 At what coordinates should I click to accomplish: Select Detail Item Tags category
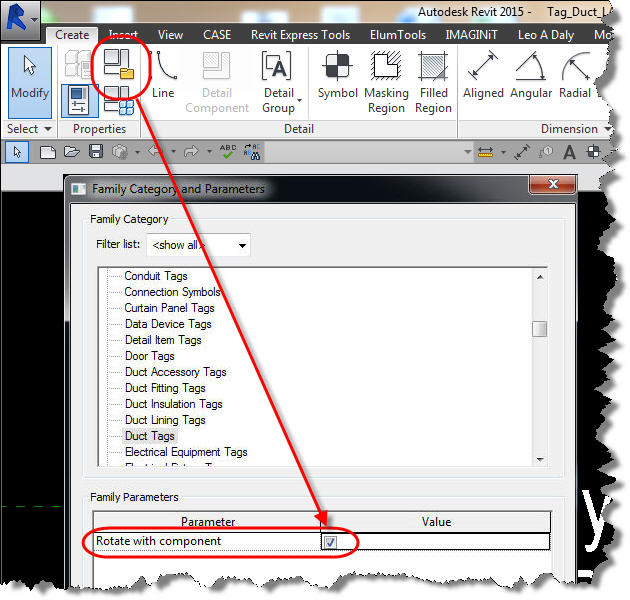163,340
